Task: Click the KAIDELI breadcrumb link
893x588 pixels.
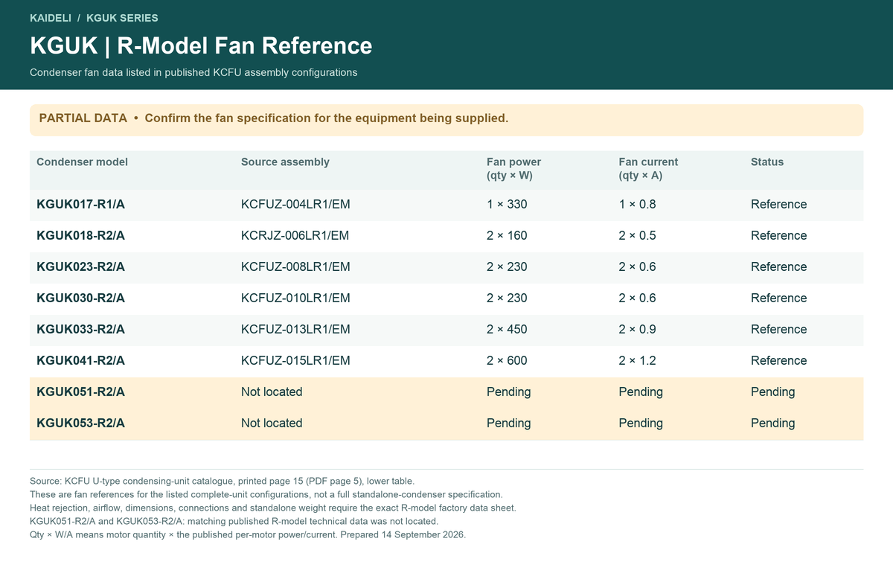Action: pos(51,18)
